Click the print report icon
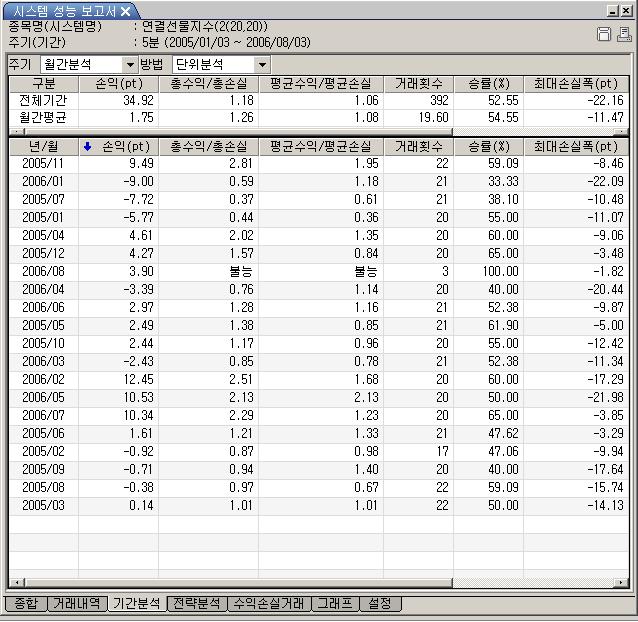The width and height of the screenshot is (638, 622). [624, 35]
